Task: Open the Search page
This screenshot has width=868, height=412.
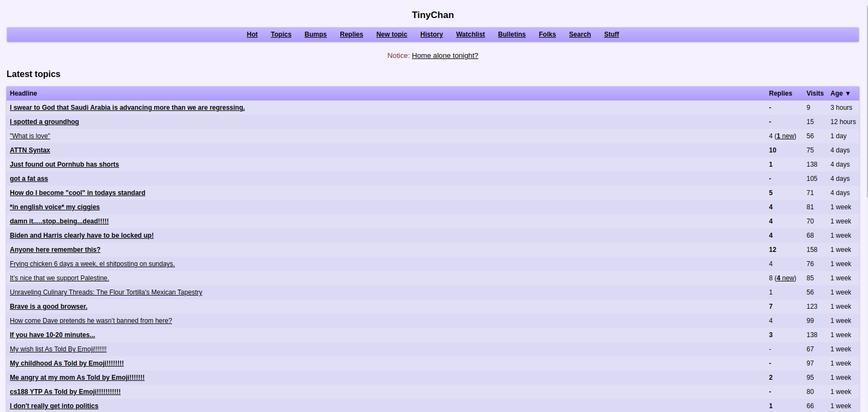Action: (x=580, y=34)
